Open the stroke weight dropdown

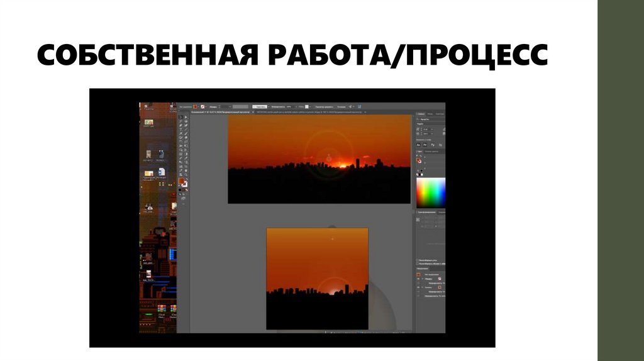pyautogui.click(x=230, y=107)
